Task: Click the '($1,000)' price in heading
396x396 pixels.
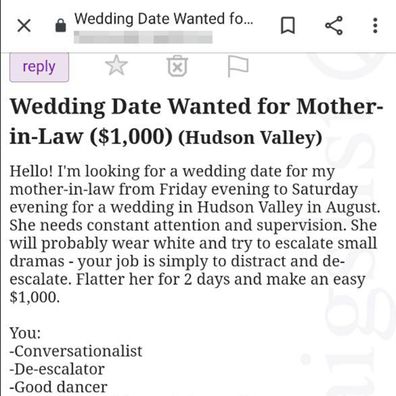Action: [131, 137]
